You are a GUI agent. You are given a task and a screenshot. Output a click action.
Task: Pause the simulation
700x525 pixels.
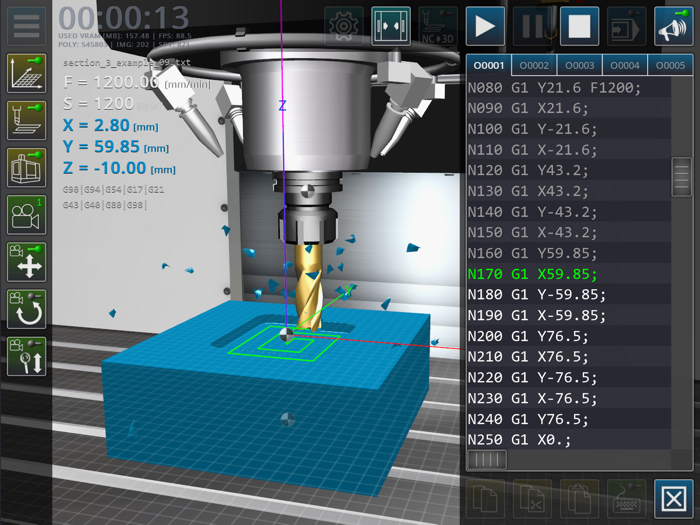point(532,26)
